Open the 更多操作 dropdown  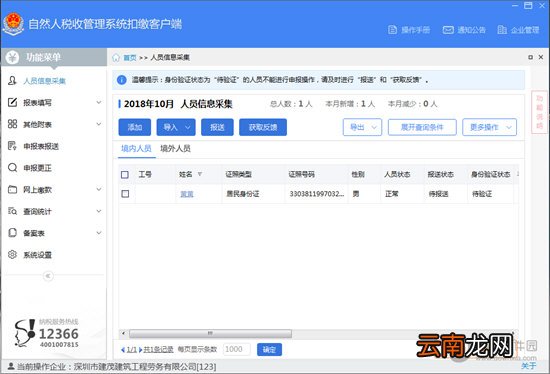[x=489, y=127]
